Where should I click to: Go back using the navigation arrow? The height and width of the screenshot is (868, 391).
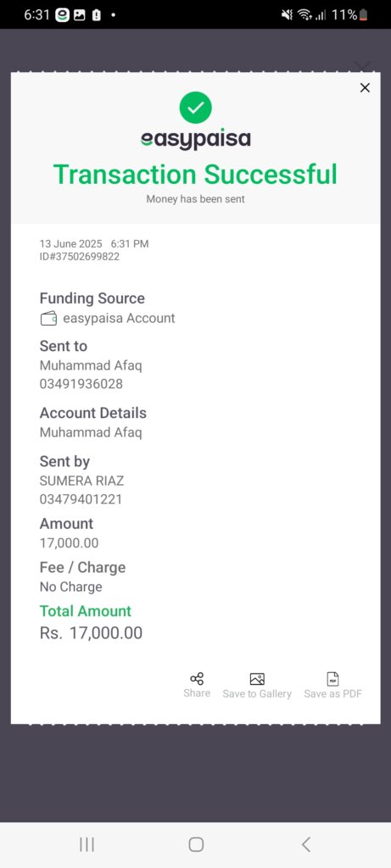(x=305, y=844)
